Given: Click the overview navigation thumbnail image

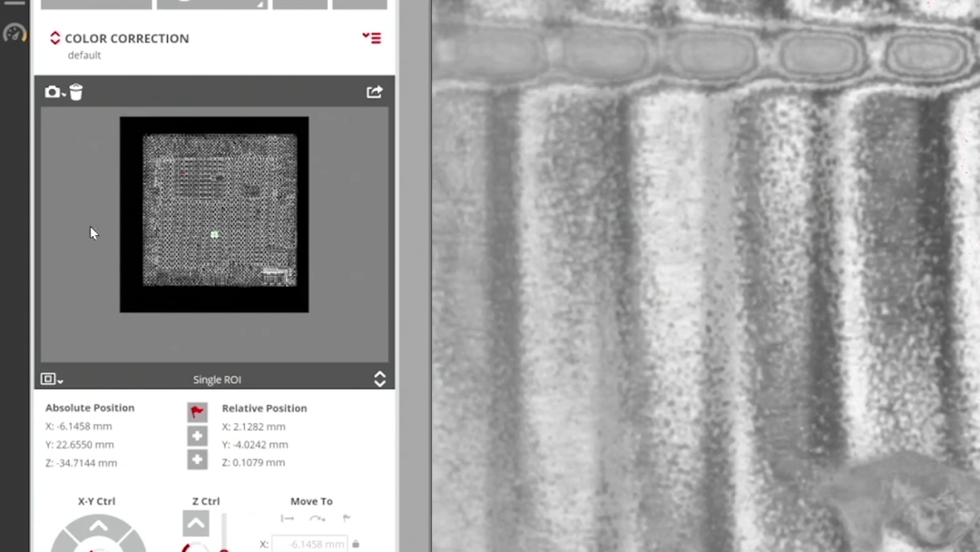Looking at the screenshot, I should 214,214.
